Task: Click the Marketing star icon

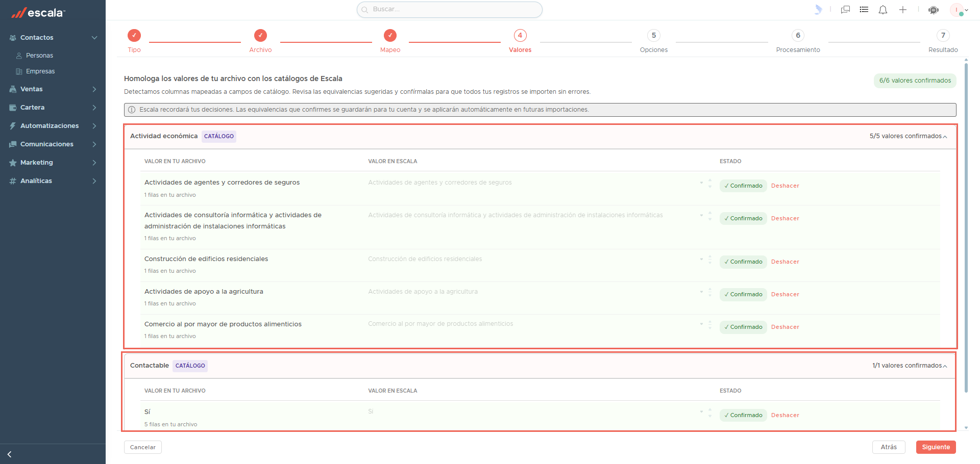Action: [13, 163]
